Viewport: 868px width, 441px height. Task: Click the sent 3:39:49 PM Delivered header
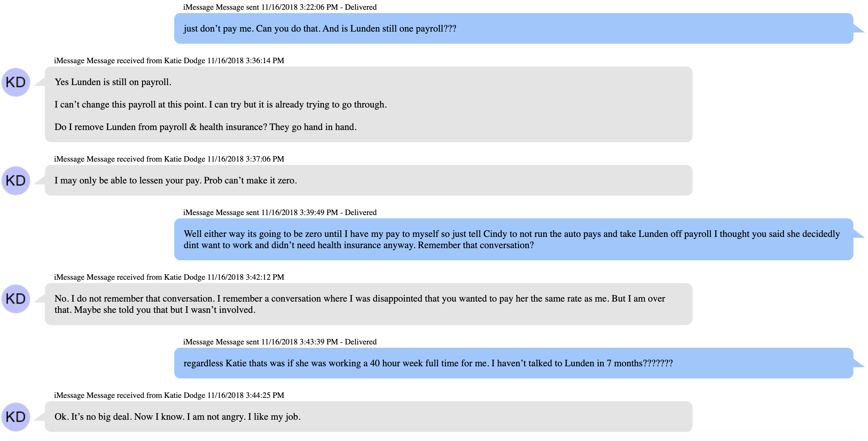(x=280, y=212)
